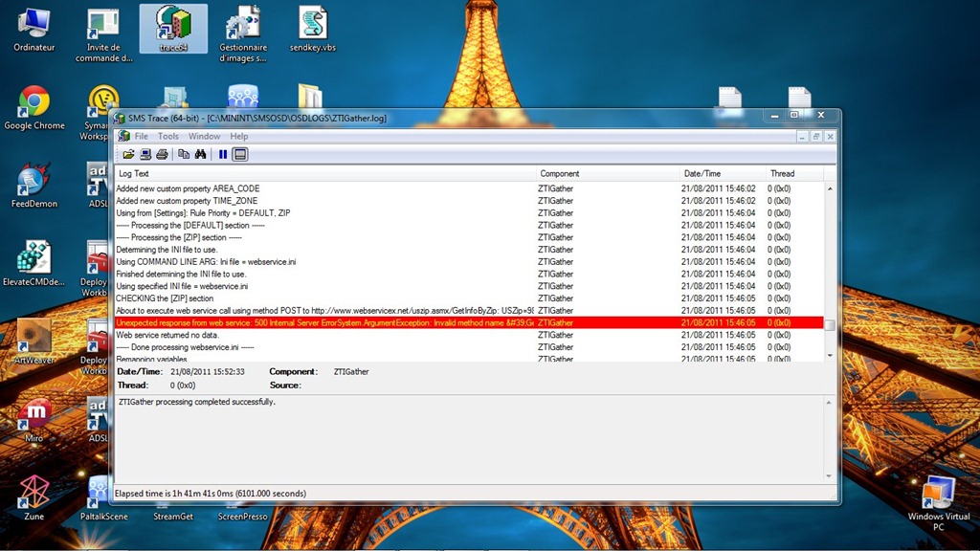Click the details Date/Time value 21/08/2011 15:52:33
This screenshot has width=980, height=551.
click(x=208, y=372)
